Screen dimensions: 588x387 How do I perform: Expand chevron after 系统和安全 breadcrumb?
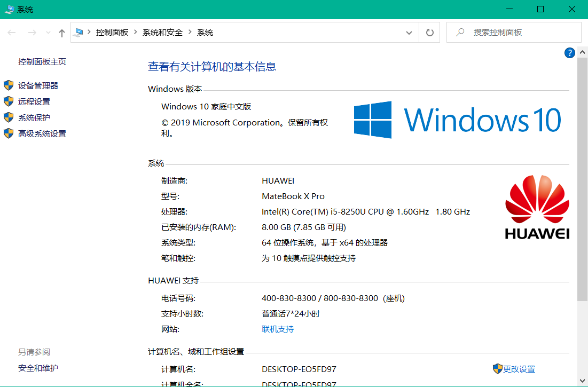[190, 32]
